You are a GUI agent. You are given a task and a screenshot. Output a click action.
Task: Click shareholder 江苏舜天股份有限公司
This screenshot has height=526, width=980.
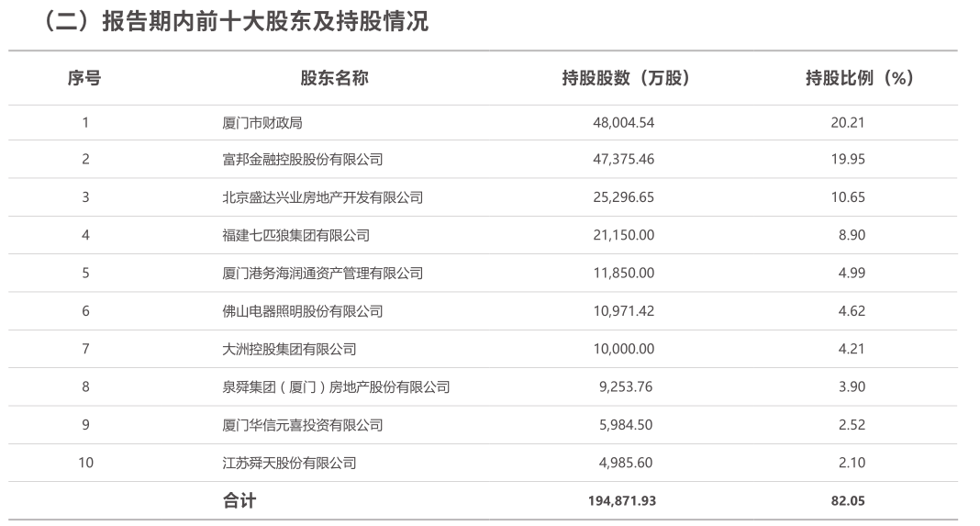click(289, 463)
